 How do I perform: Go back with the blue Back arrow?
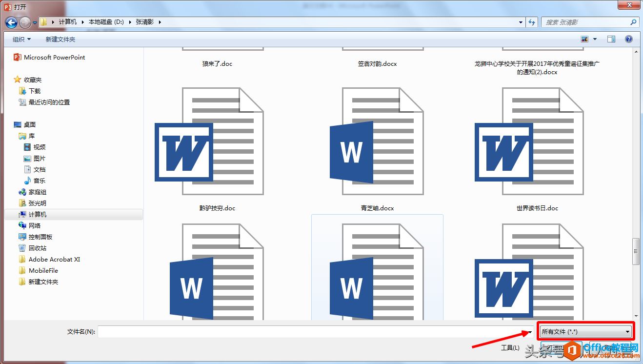[12, 22]
